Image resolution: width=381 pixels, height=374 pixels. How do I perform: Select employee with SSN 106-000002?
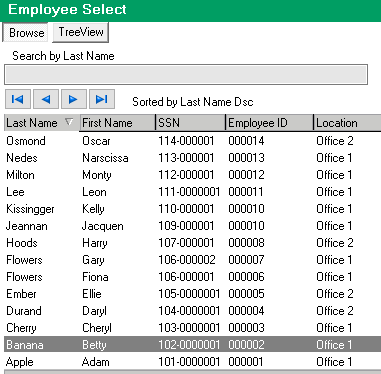coord(192,260)
